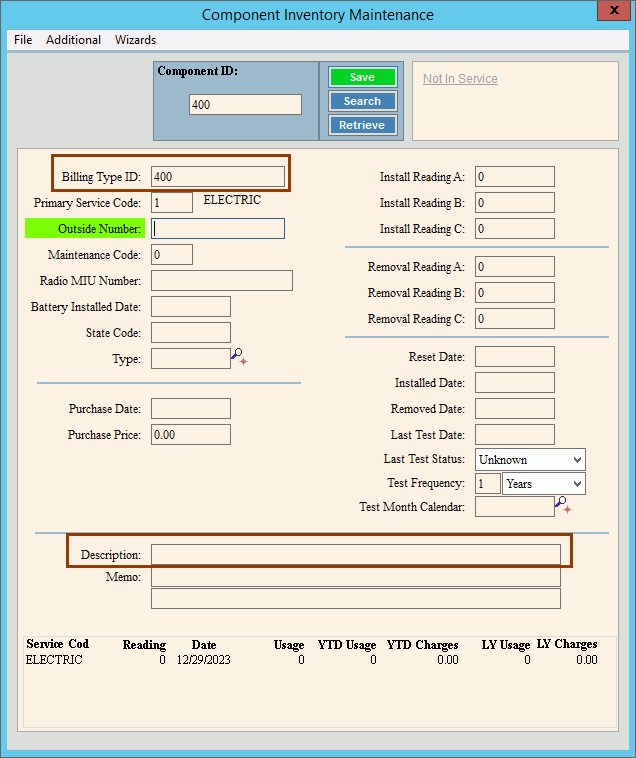Click the Radio MIU Number field

[x=221, y=281]
